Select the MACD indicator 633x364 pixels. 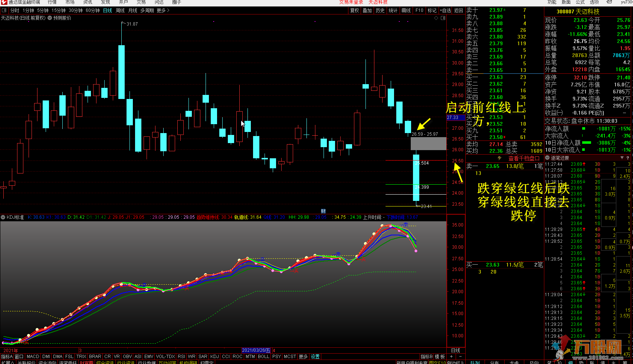click(33, 357)
